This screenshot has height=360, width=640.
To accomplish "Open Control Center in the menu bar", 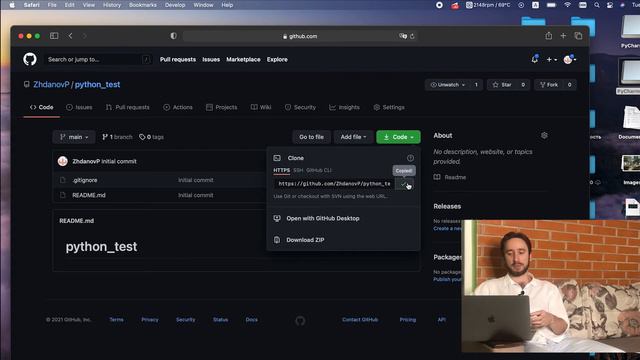I will [610, 5].
